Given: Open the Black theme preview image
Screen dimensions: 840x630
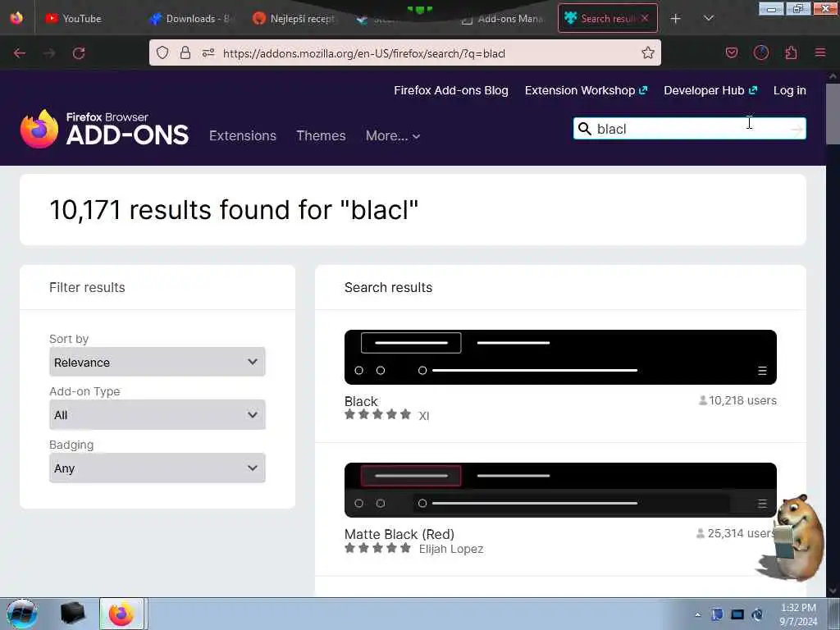Looking at the screenshot, I should click(x=560, y=358).
